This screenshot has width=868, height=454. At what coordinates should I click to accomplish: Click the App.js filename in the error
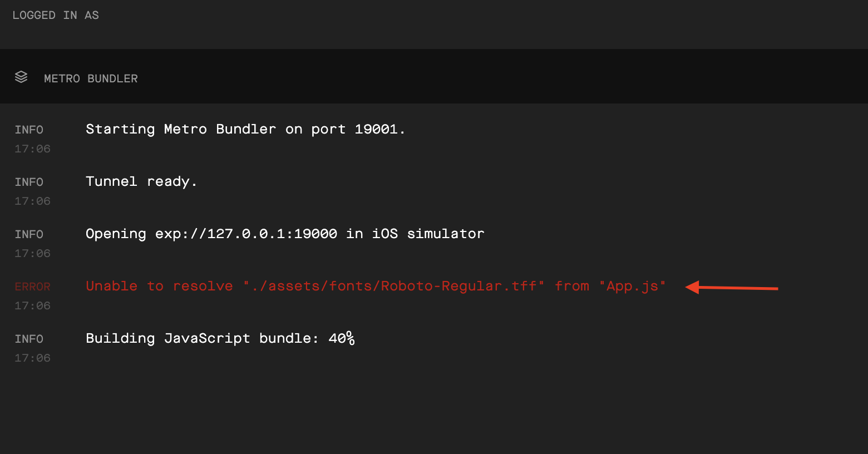click(633, 285)
